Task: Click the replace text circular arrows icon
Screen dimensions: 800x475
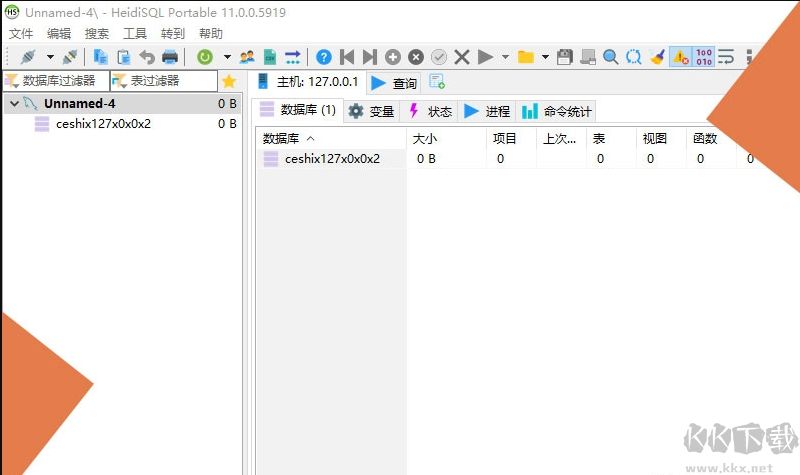Action: [x=634, y=57]
